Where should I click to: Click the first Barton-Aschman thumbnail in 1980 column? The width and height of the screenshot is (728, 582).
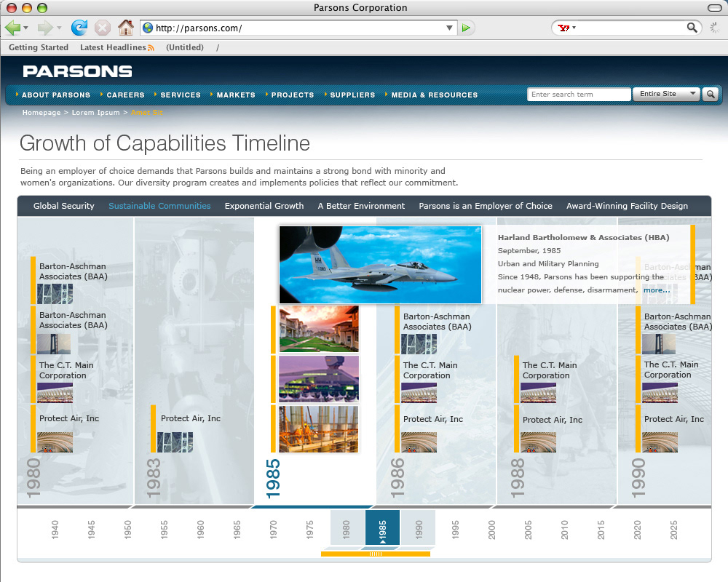pos(55,294)
